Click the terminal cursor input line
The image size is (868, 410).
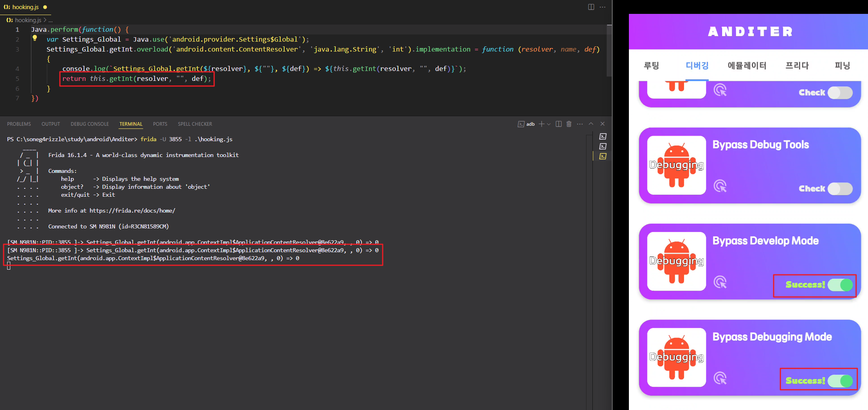point(9,266)
